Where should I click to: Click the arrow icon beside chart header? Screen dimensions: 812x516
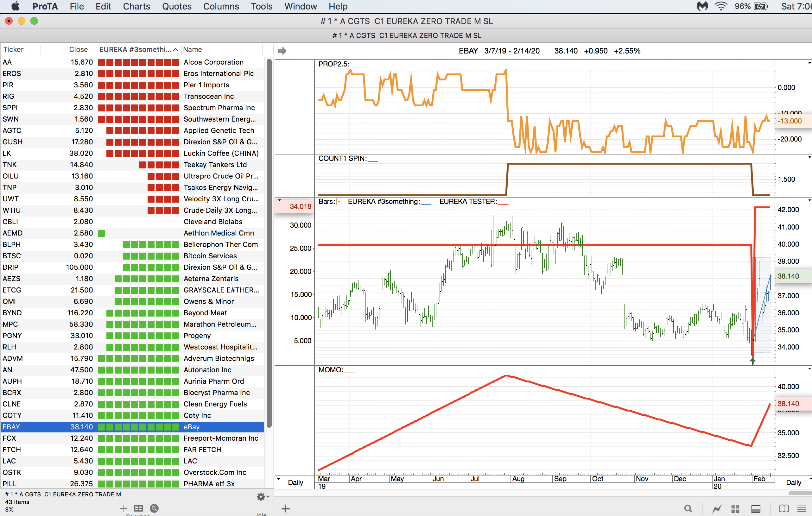point(282,51)
